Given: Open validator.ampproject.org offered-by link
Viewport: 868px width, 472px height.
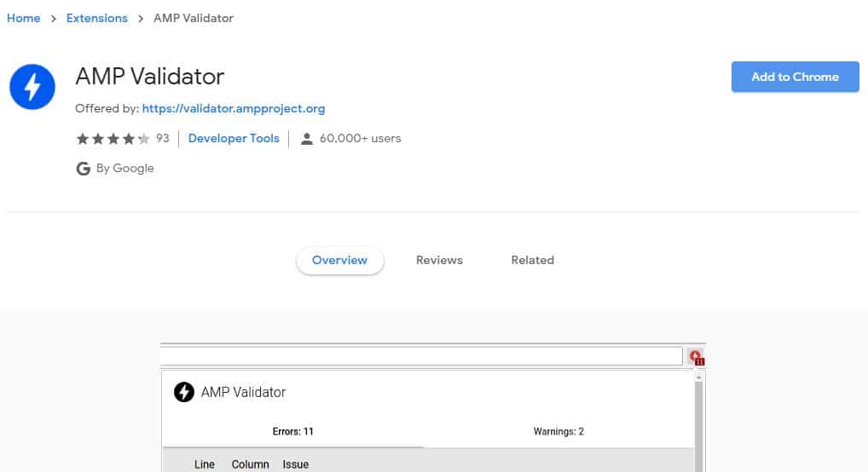Looking at the screenshot, I should click(x=234, y=108).
